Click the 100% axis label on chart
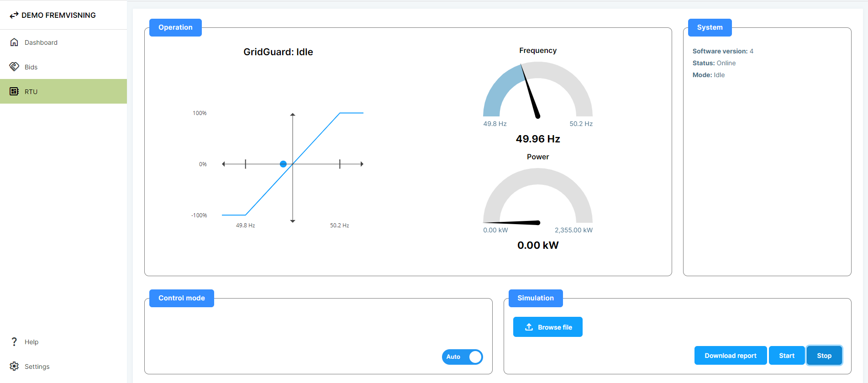This screenshot has width=868, height=383. coord(200,113)
